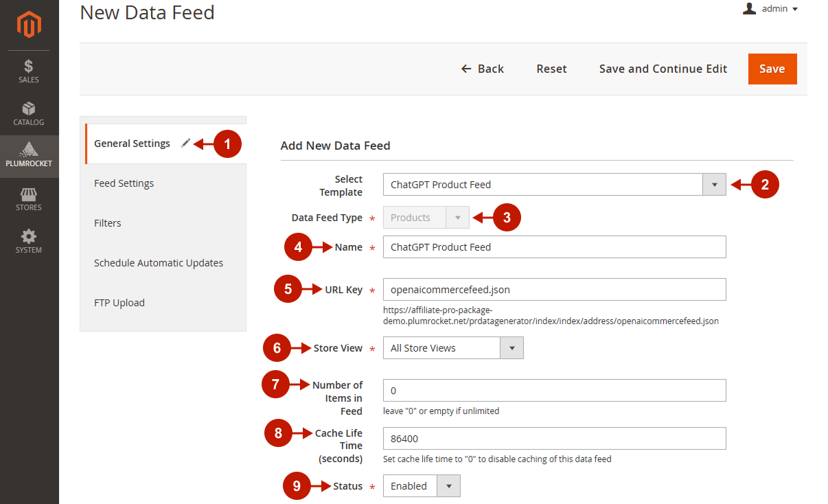Switch to the Feed Settings tab

coord(124,183)
